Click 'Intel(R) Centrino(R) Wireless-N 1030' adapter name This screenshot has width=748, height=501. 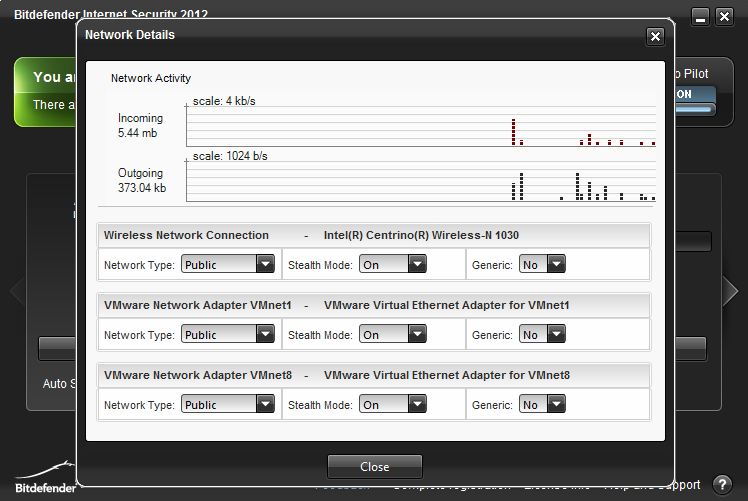(x=421, y=235)
